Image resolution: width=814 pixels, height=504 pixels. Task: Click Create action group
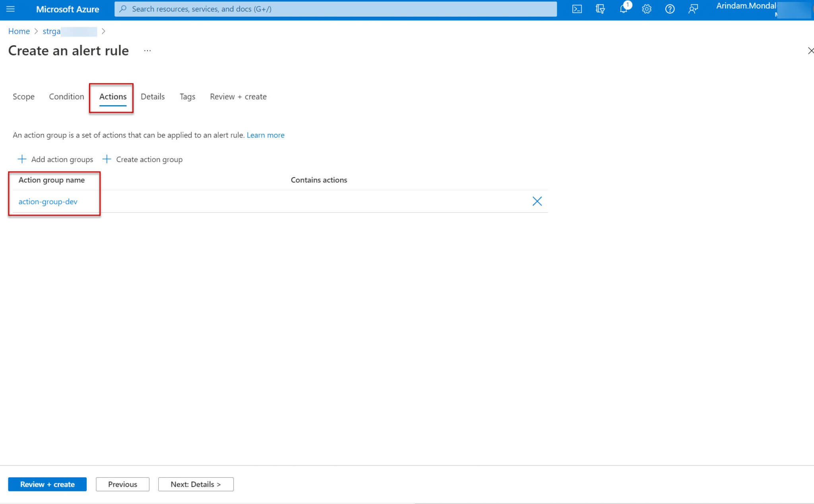[143, 159]
